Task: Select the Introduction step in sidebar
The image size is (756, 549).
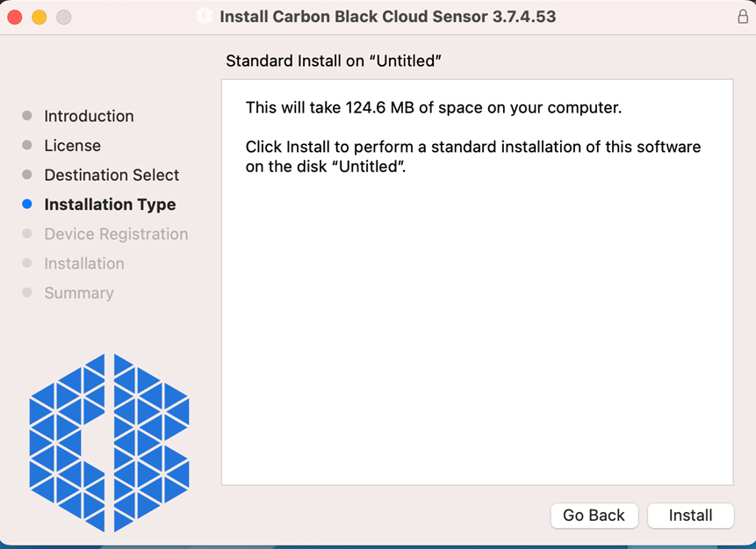Action: 89,115
